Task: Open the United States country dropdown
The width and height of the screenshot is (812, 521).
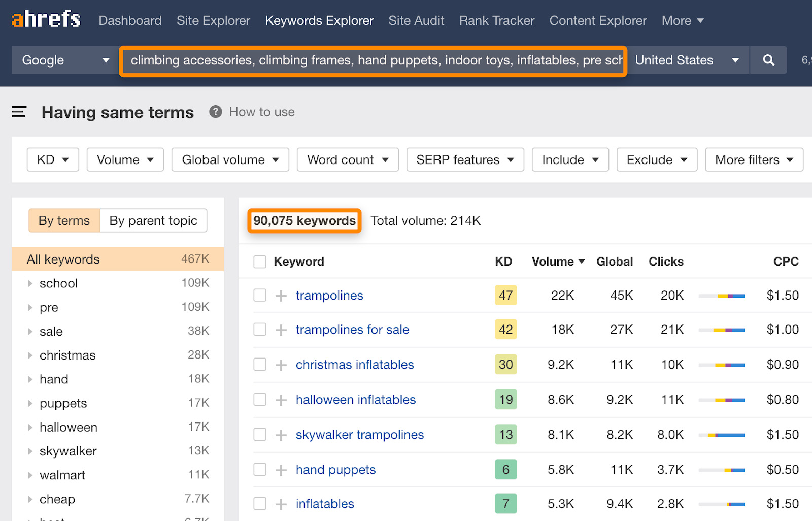Action: pos(688,60)
